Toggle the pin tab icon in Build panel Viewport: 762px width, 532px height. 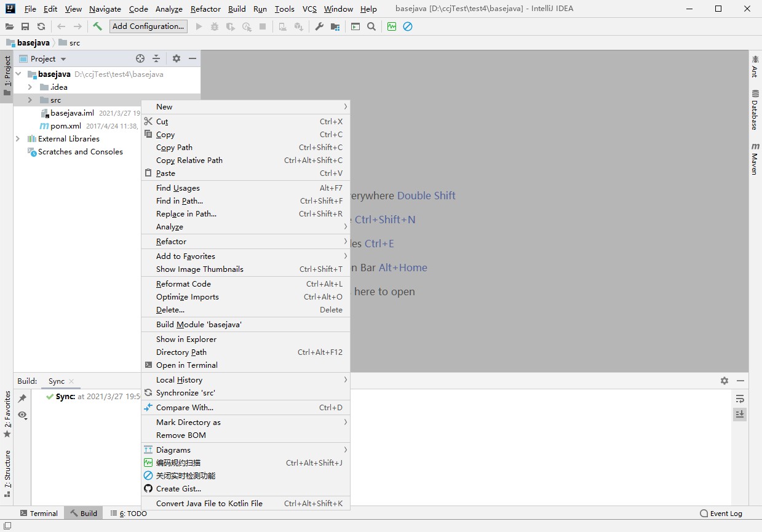[22, 399]
